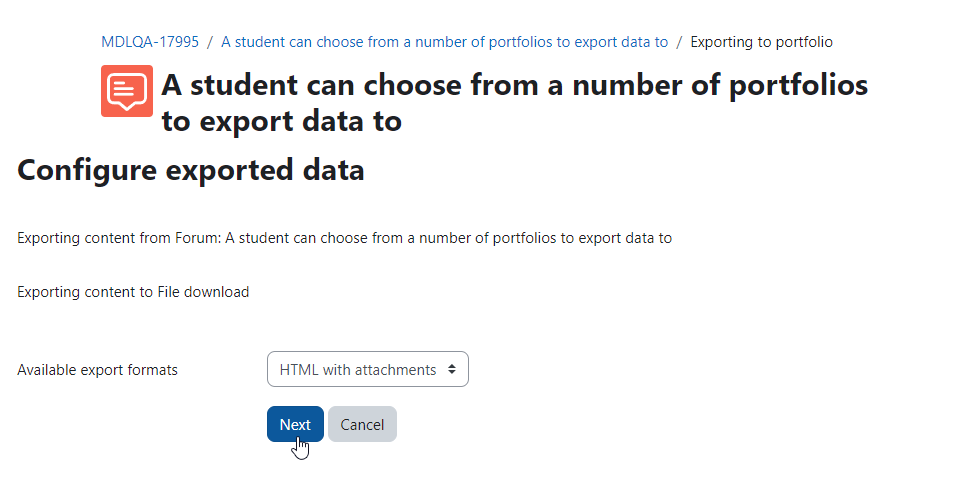Click the Configure exported data heading

(x=191, y=170)
